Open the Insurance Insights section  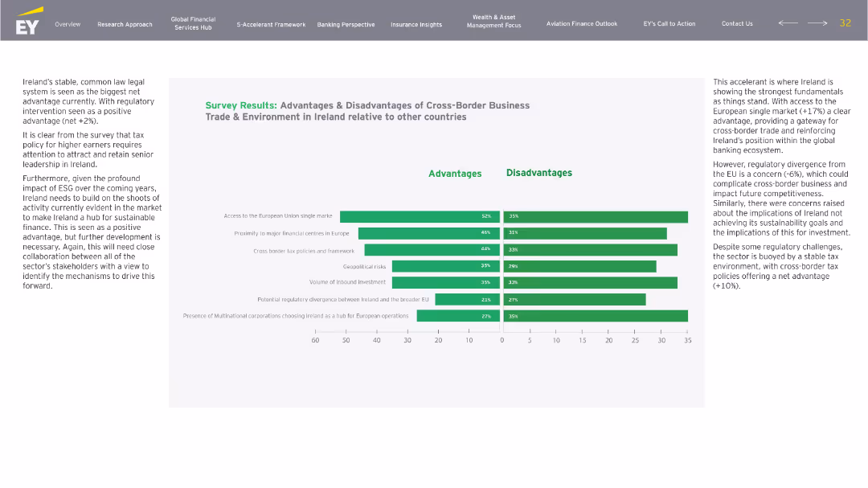click(416, 24)
